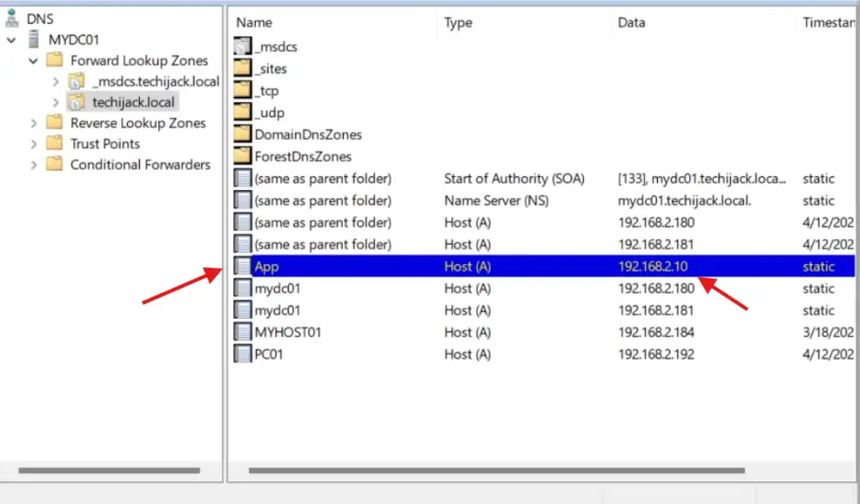Image resolution: width=860 pixels, height=504 pixels.
Task: Select the Name Server (NS) record
Action: [507, 201]
